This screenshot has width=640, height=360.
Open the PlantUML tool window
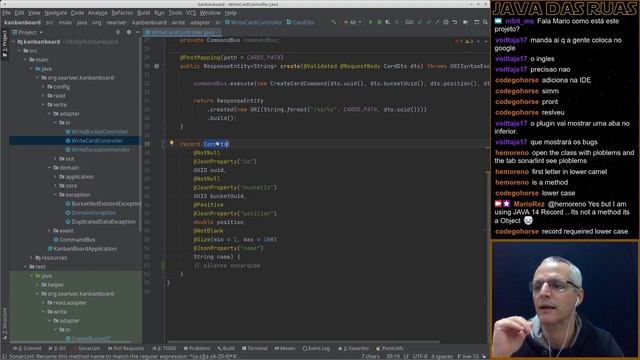pos(390,348)
